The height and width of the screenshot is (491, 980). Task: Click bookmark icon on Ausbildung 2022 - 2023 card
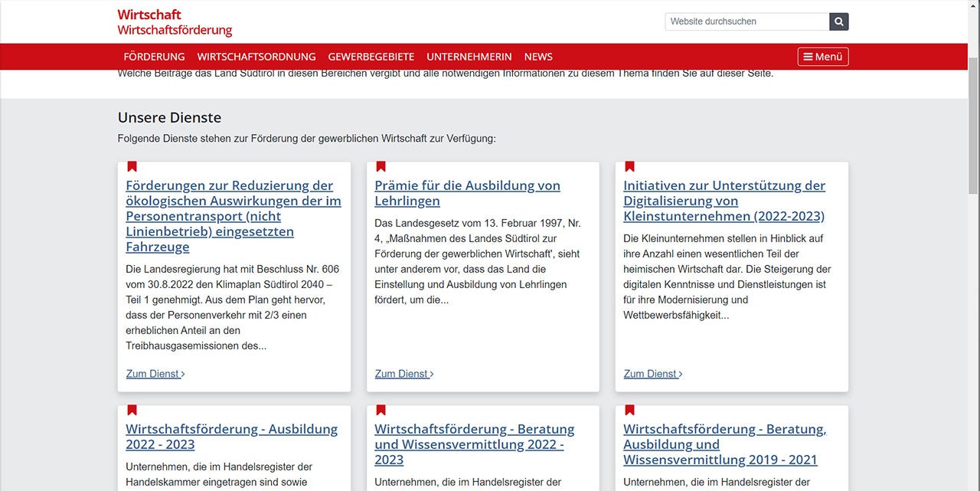[132, 410]
